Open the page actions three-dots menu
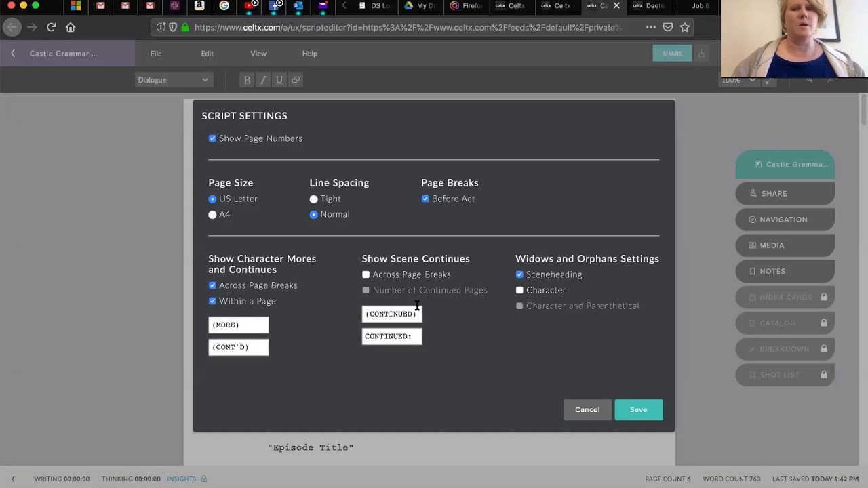Image resolution: width=868 pixels, height=488 pixels. point(650,27)
